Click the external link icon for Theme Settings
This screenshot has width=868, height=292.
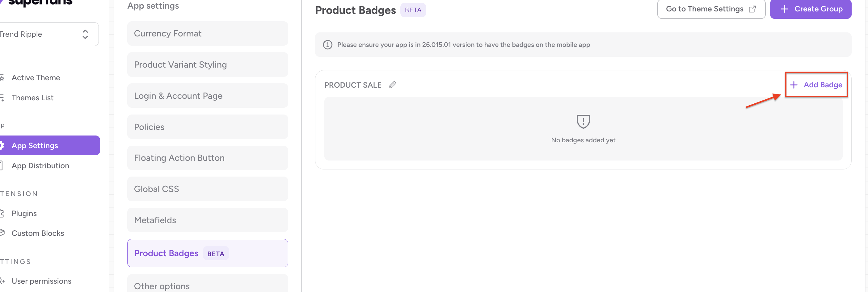click(752, 9)
